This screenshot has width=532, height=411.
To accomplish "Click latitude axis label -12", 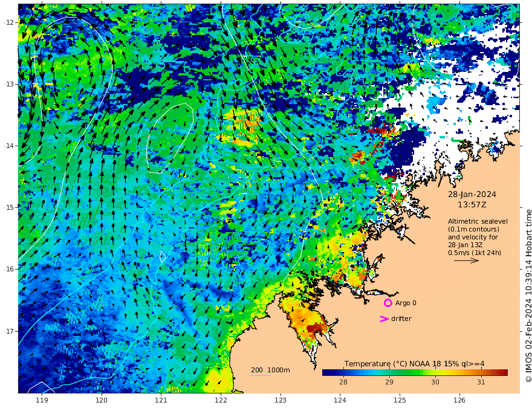I will pos(9,22).
